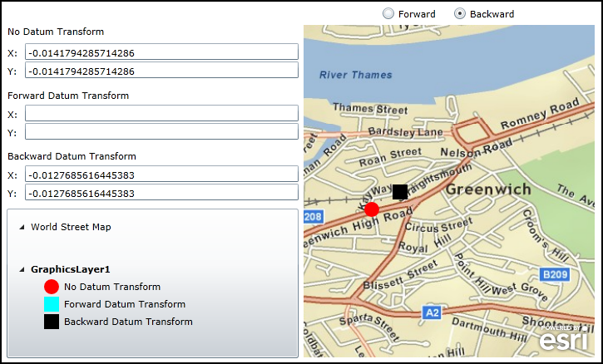603x364 pixels.
Task: Click the No Datum Transform X field
Action: [161, 52]
